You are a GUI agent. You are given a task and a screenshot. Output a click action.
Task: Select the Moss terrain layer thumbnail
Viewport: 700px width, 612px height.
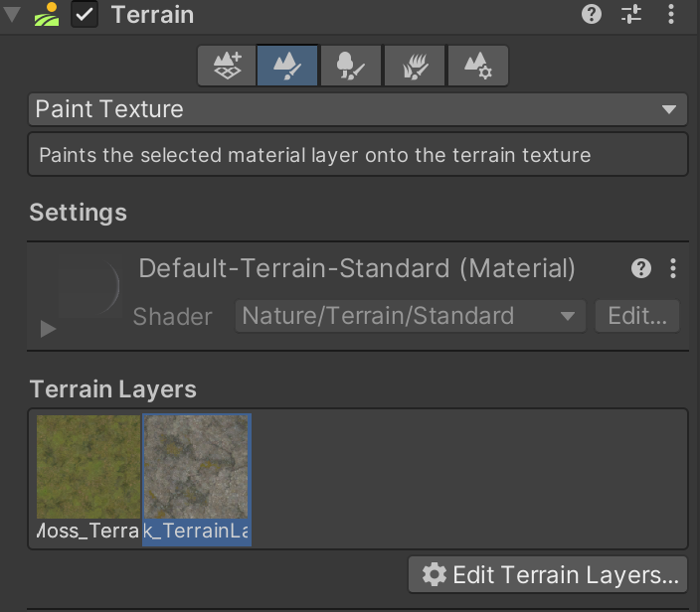click(x=88, y=467)
